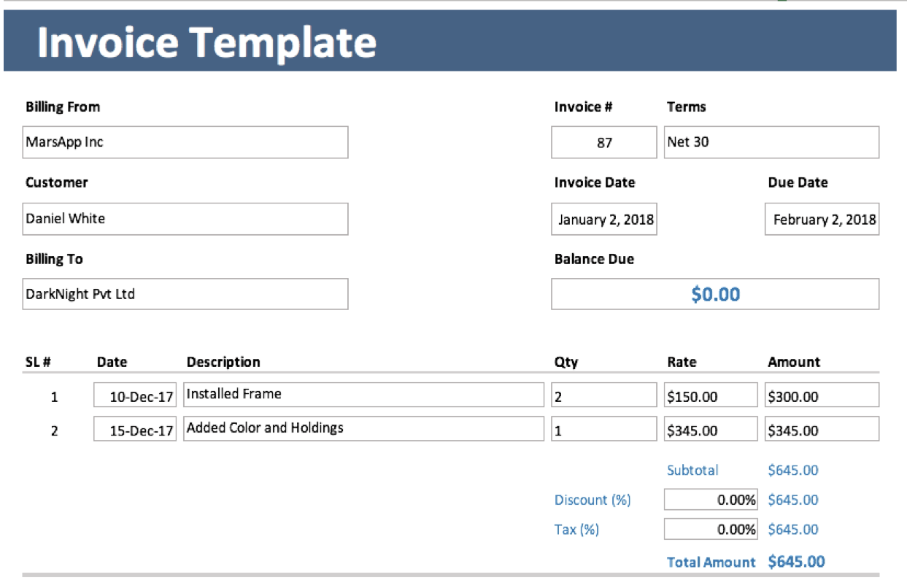Select the Tax percentage input box
This screenshot has width=907, height=588.
pyautogui.click(x=709, y=529)
